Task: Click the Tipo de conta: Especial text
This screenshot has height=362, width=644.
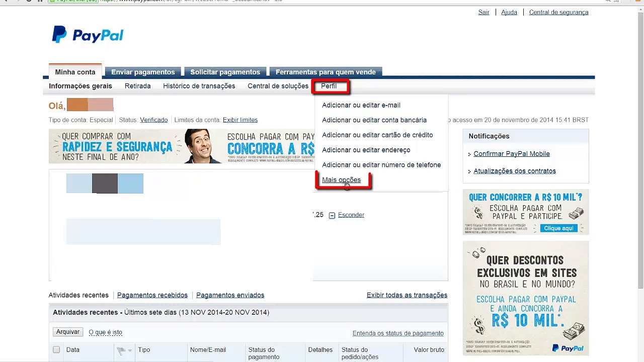Action: pyautogui.click(x=81, y=120)
